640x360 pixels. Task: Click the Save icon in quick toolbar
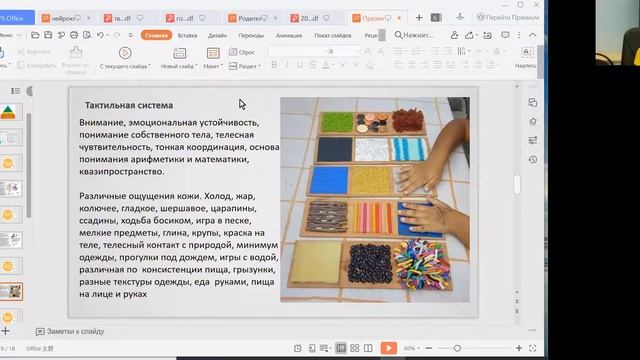coord(48,35)
